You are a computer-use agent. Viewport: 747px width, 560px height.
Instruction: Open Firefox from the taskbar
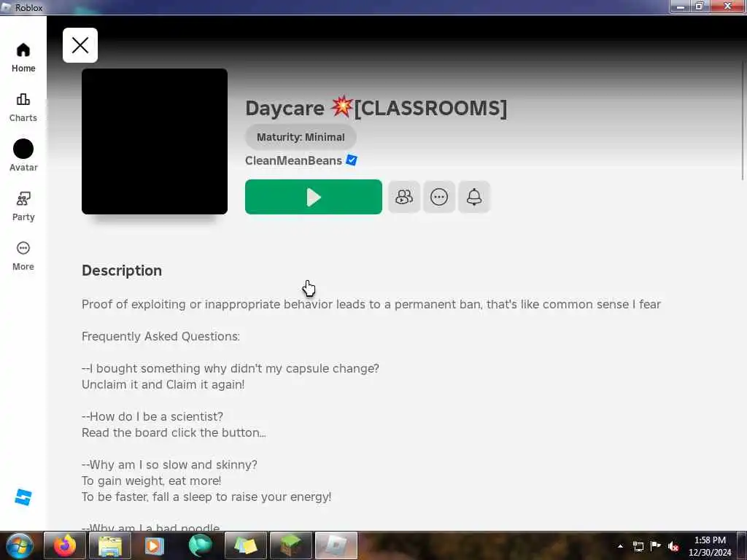pyautogui.click(x=65, y=545)
